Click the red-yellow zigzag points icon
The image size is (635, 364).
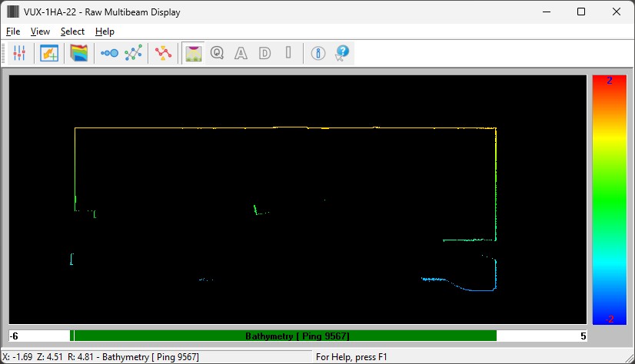click(163, 54)
